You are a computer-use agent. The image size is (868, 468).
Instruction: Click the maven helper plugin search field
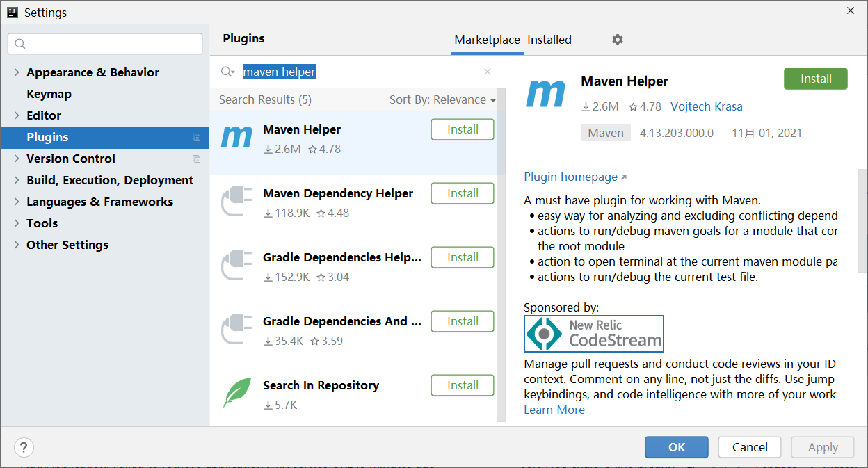[358, 72]
